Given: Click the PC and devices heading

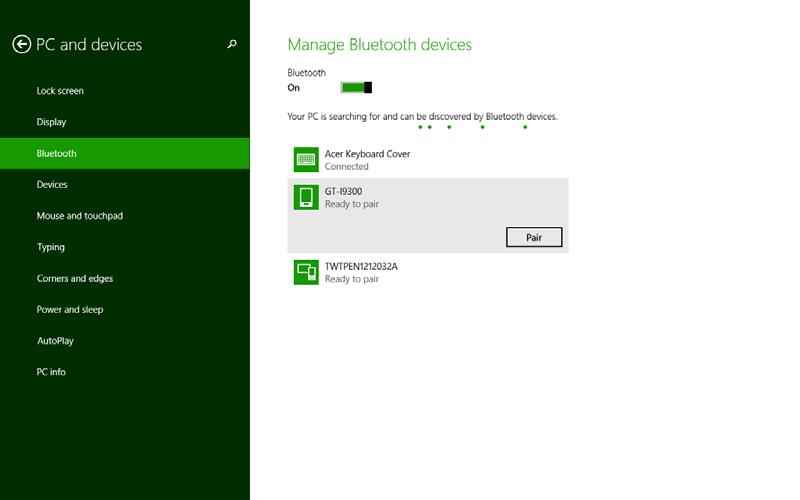Looking at the screenshot, I should tap(89, 44).
